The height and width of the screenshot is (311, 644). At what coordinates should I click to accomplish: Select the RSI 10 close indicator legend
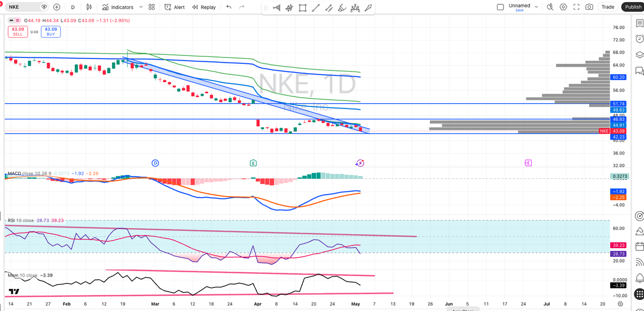click(20, 221)
